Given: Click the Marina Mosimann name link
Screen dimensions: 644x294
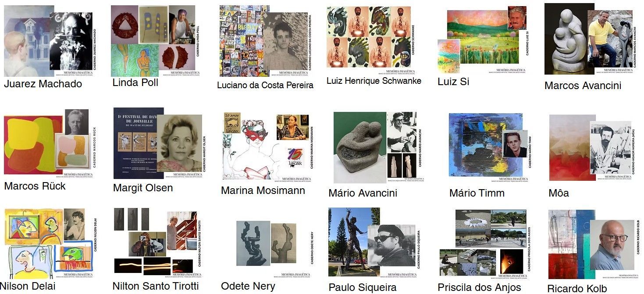Looking at the screenshot, I should [x=263, y=190].
